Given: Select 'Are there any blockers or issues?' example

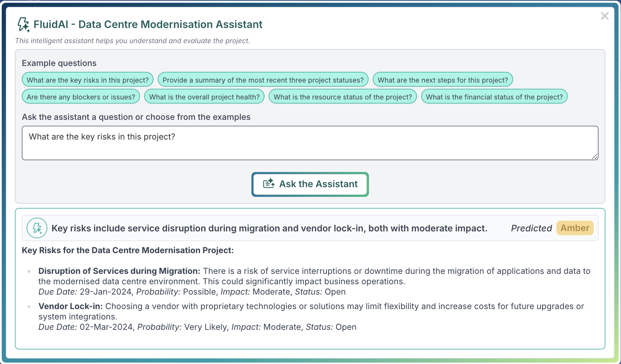Looking at the screenshot, I should point(81,97).
